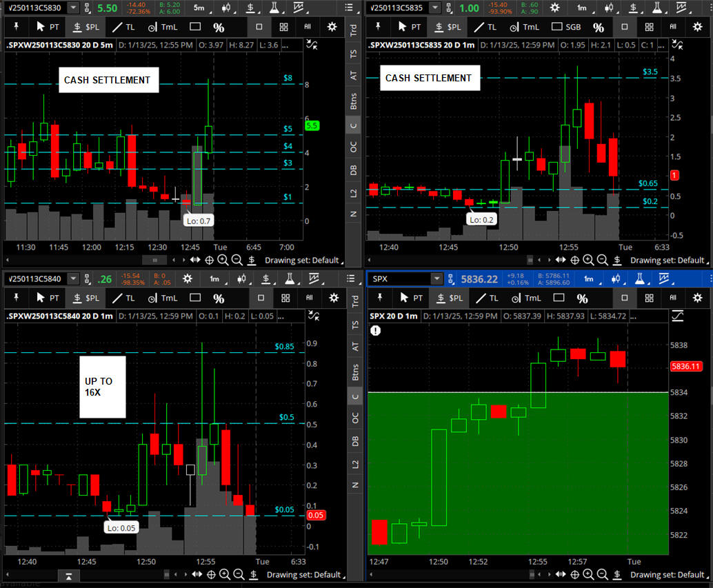This screenshot has height=588, width=713.
Task: Toggle pin on C5835 drawing toolbar
Action: click(x=378, y=27)
